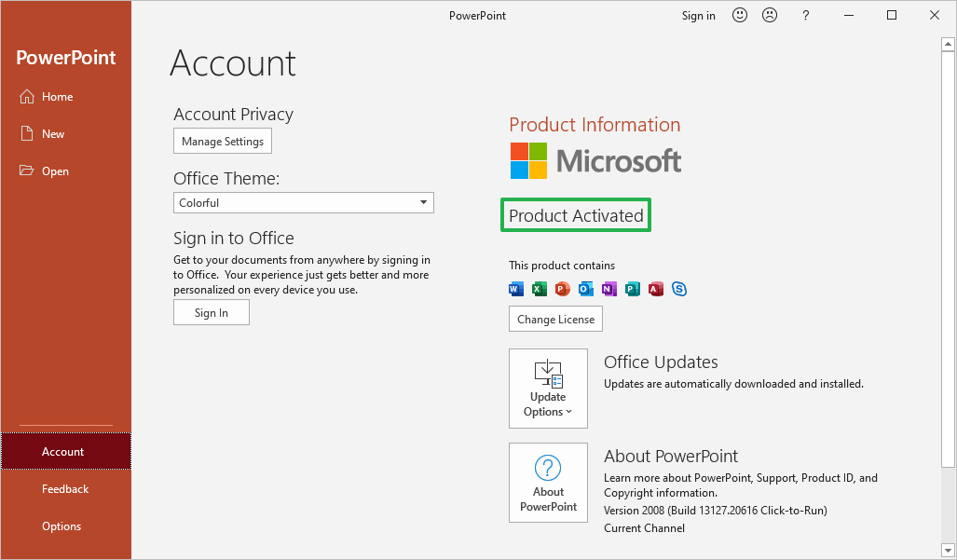Expand the Update Options menu
The width and height of the screenshot is (957, 560).
548,389
